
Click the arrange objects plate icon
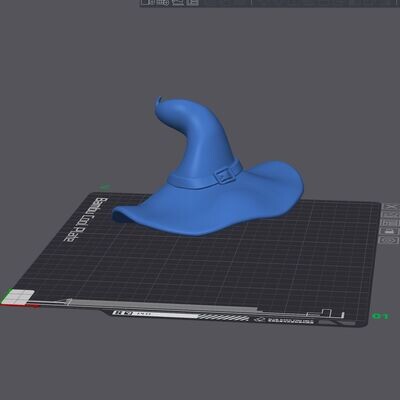pyautogui.click(x=390, y=223)
